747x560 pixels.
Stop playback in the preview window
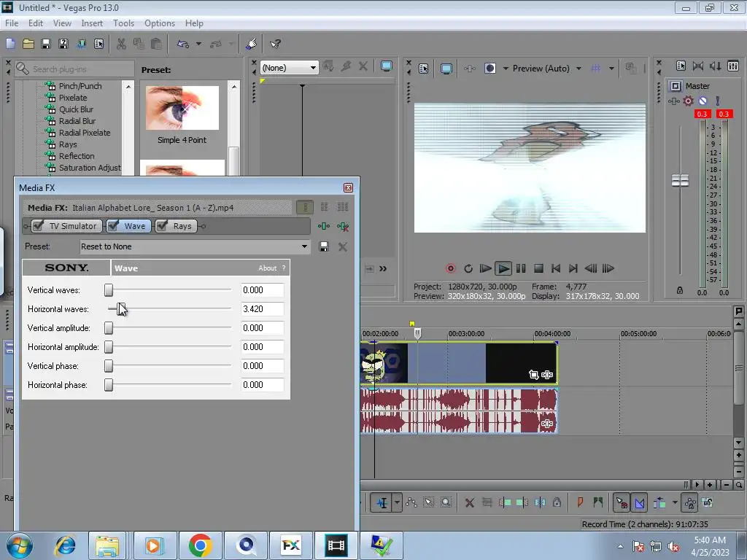pos(538,268)
